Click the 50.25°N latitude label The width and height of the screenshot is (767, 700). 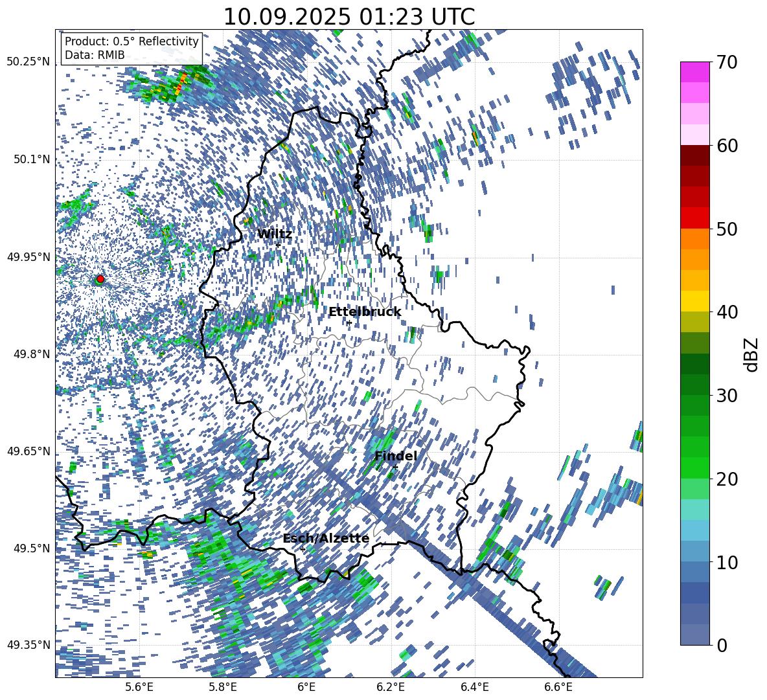(x=29, y=62)
